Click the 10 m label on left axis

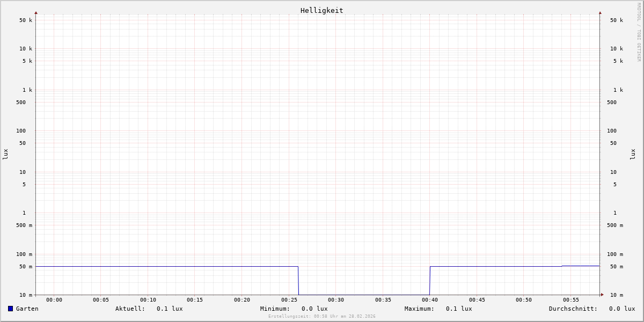(26, 295)
